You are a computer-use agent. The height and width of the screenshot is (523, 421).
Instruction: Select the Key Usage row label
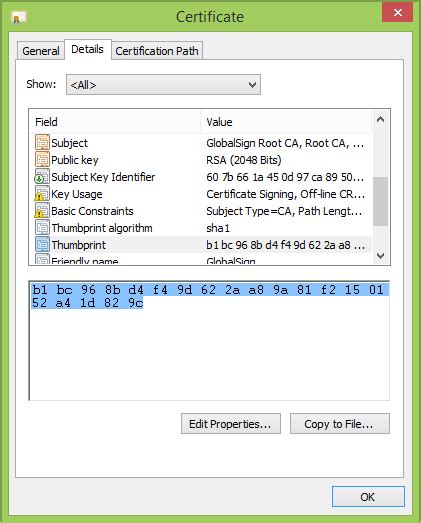pyautogui.click(x=77, y=194)
